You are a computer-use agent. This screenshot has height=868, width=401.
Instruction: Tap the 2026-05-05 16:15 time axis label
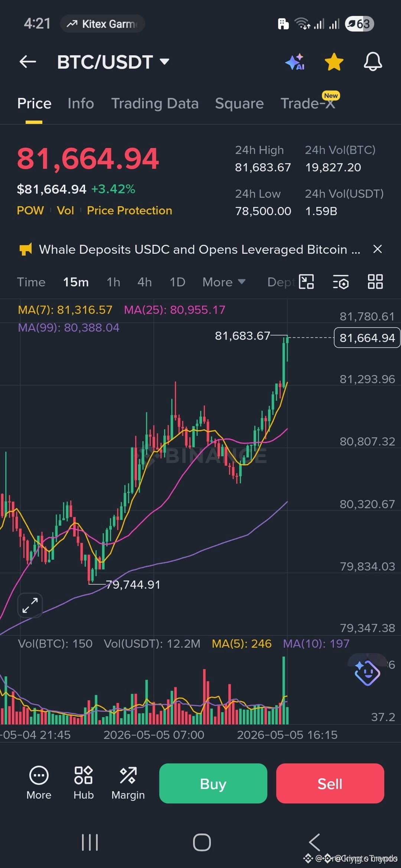[x=287, y=735]
